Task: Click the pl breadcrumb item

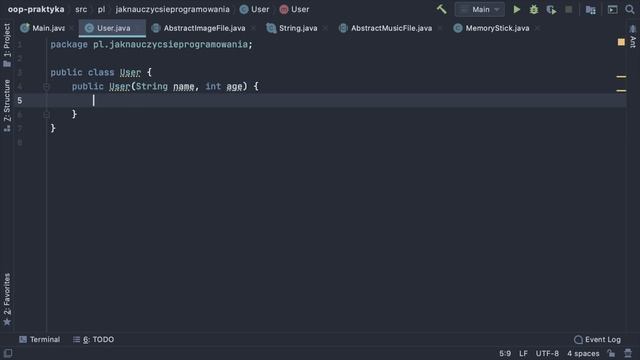Action: (x=101, y=9)
